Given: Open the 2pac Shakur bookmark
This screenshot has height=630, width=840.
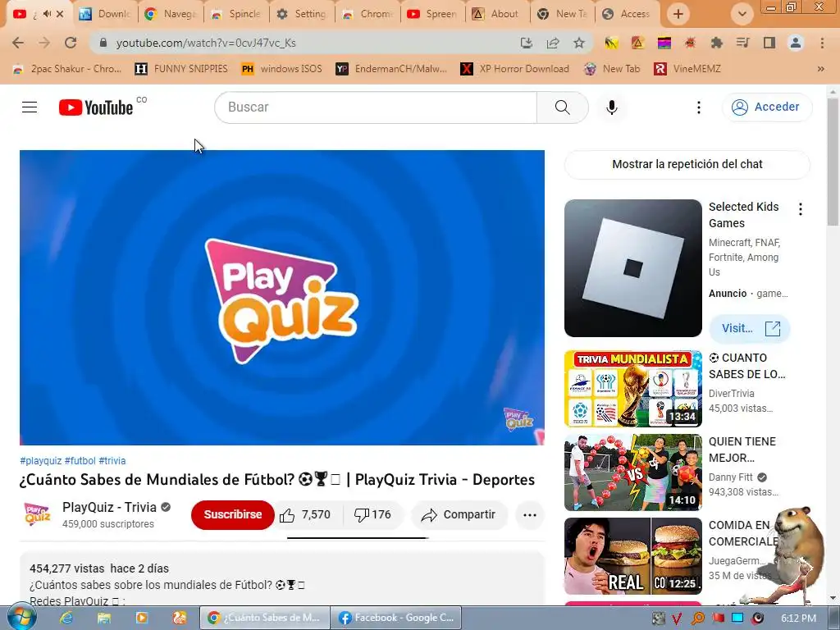Looking at the screenshot, I should tap(69, 69).
